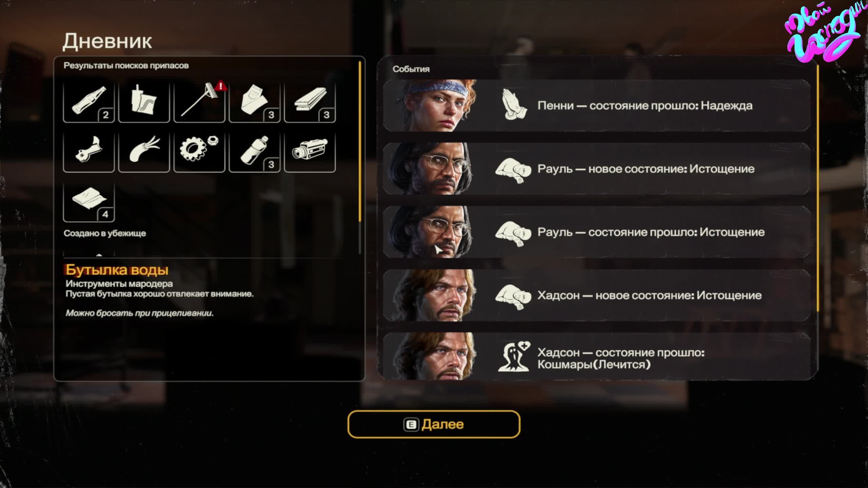Click the rake item with warning badge

pos(199,102)
